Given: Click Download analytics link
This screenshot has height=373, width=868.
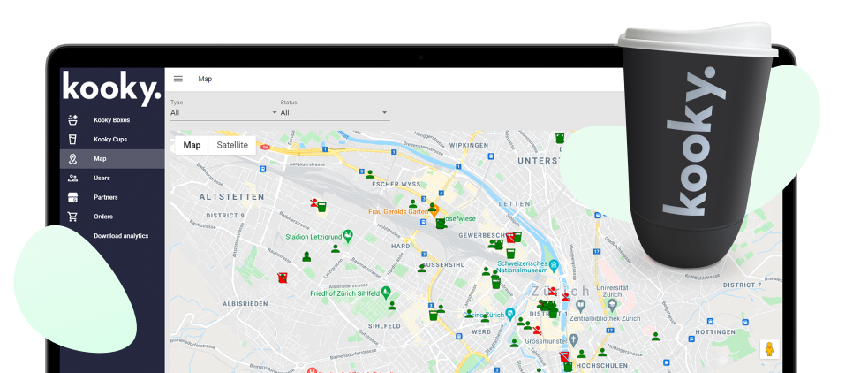Looking at the screenshot, I should (x=121, y=235).
